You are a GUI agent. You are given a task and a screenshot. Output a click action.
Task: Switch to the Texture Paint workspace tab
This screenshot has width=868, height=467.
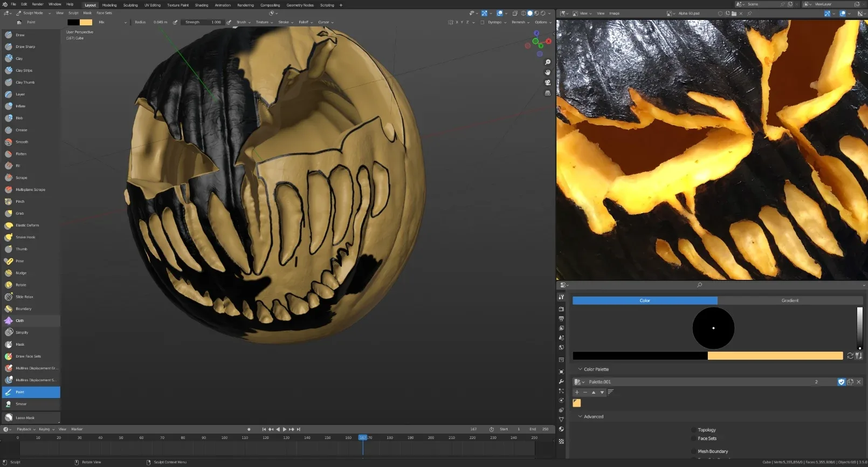point(177,5)
